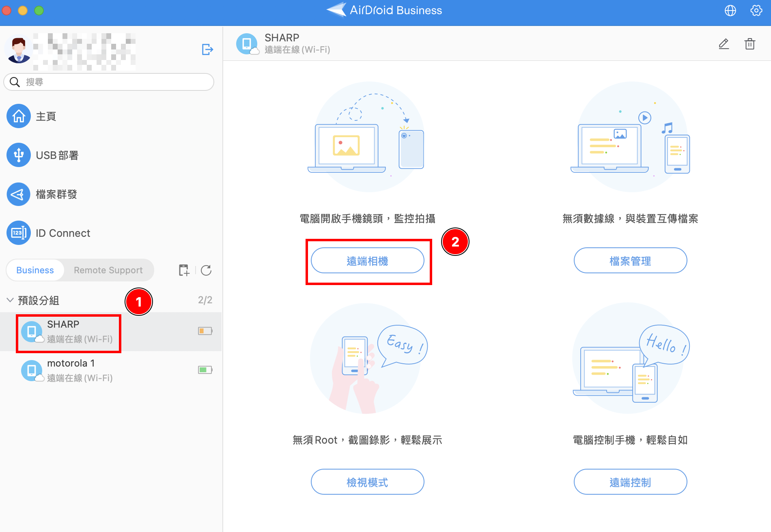Click the Hello! remote control illustration
Image resolution: width=771 pixels, height=532 pixels.
point(631,358)
